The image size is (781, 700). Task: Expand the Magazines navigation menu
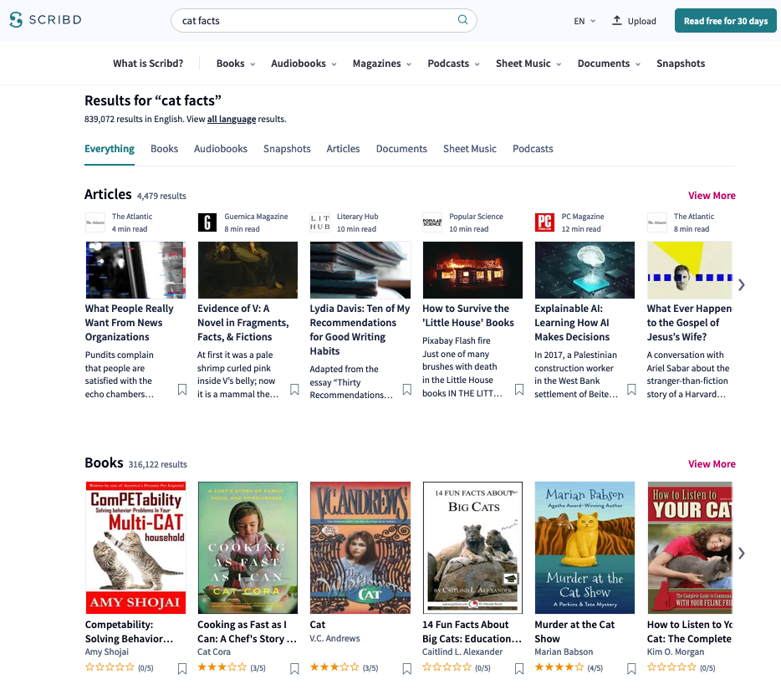pos(382,64)
